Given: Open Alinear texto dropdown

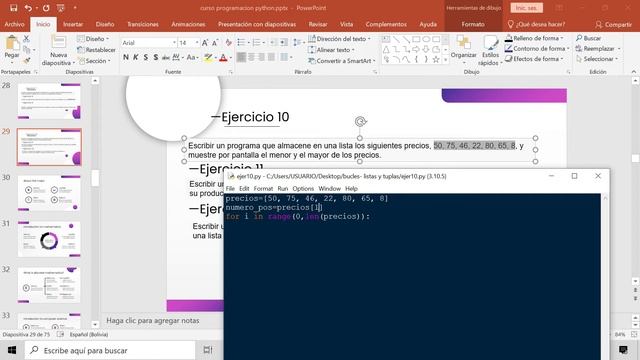Looking at the screenshot, I should tap(331, 50).
